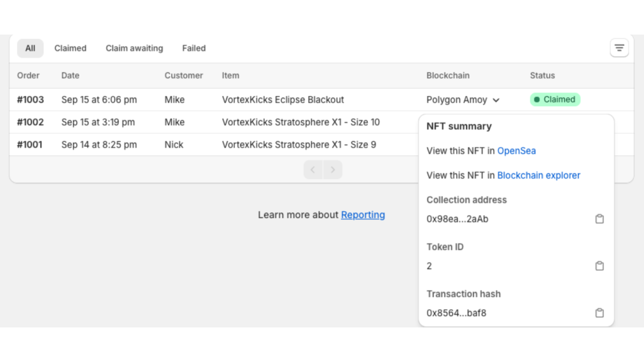This screenshot has width=644, height=362.
Task: Open order #1003 row
Action: coord(30,99)
